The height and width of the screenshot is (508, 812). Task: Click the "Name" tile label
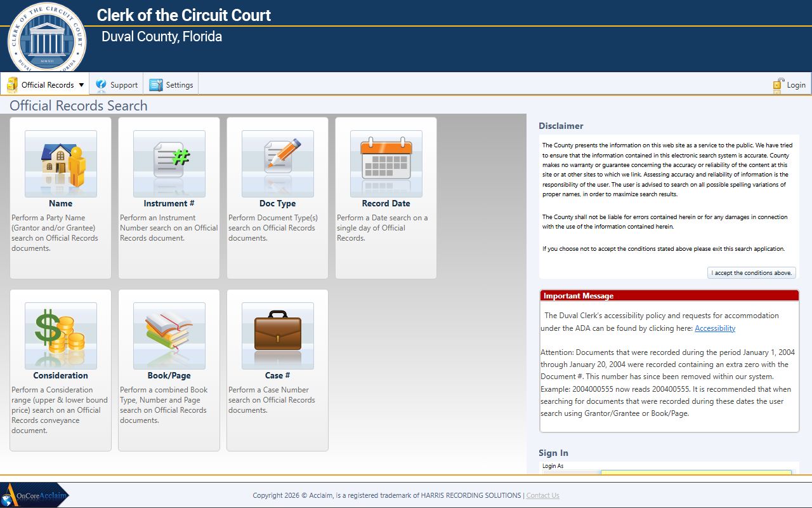(61, 204)
